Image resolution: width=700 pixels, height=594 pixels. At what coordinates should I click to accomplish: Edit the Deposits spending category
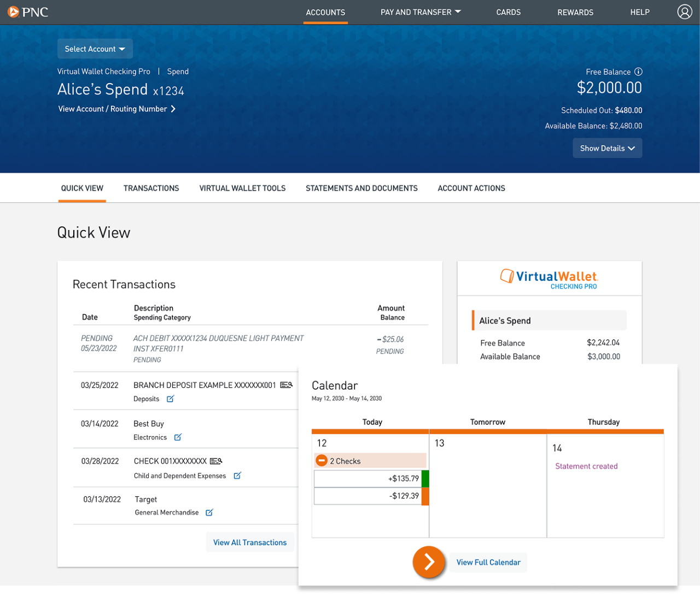(x=170, y=399)
